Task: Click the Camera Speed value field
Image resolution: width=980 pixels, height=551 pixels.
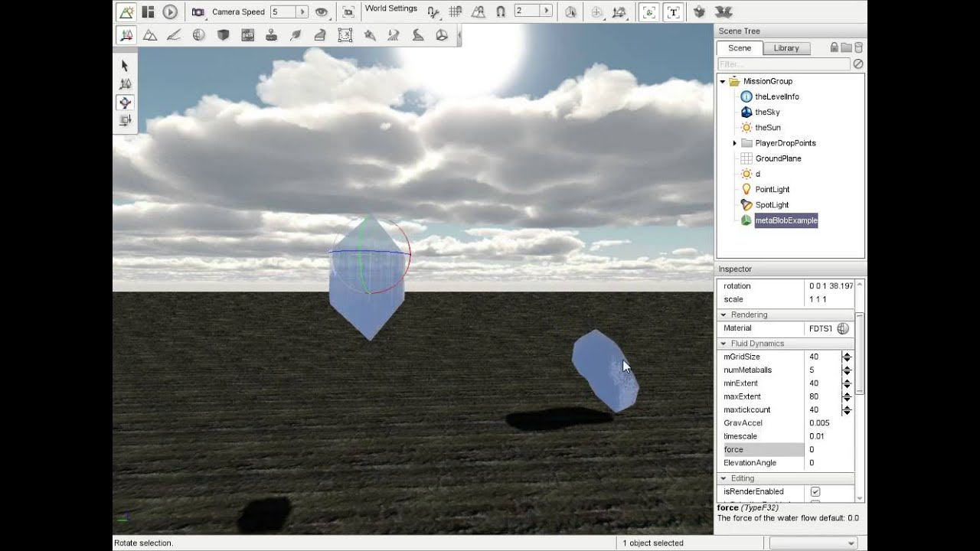Action: [x=283, y=11]
